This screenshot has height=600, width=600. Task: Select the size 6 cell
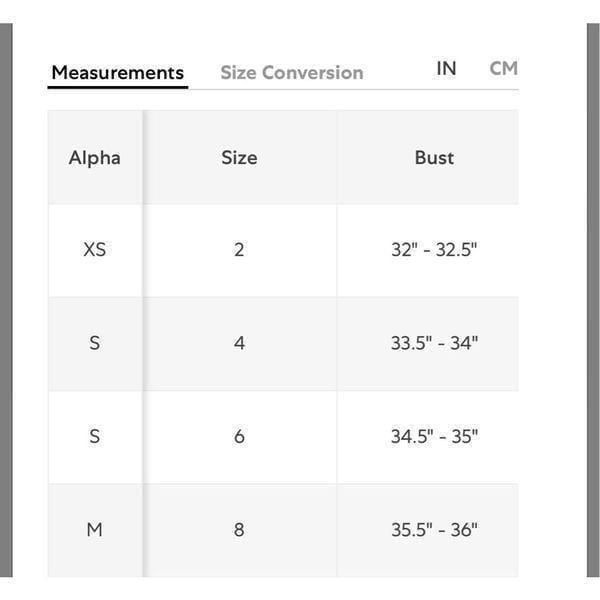(x=240, y=437)
